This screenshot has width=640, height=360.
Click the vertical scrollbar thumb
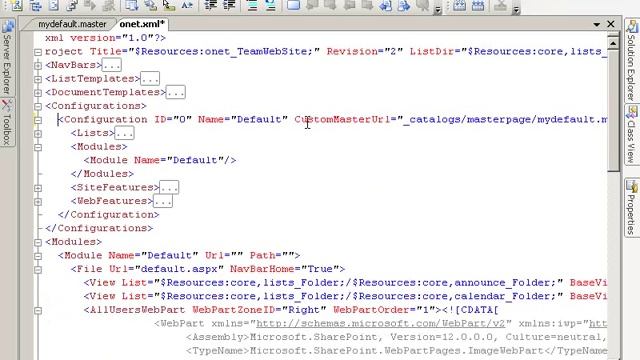pos(613,110)
